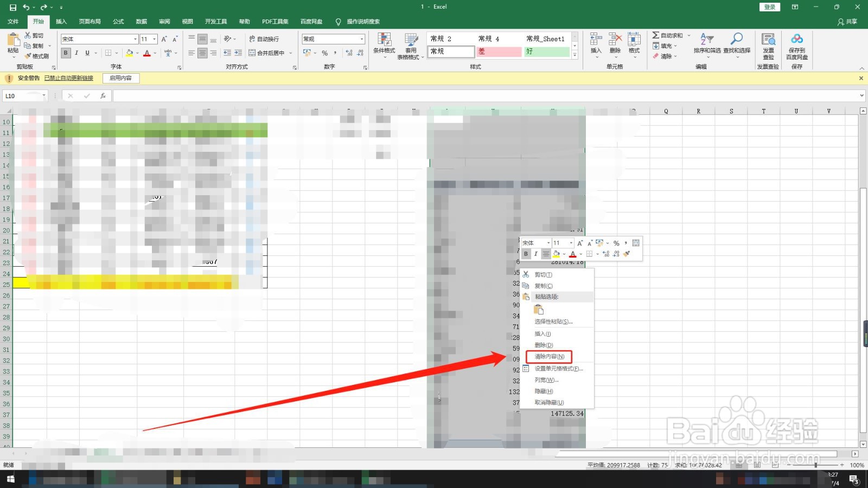This screenshot has width=868, height=488.
Task: Click the Login (登录) button
Action: pos(769,7)
